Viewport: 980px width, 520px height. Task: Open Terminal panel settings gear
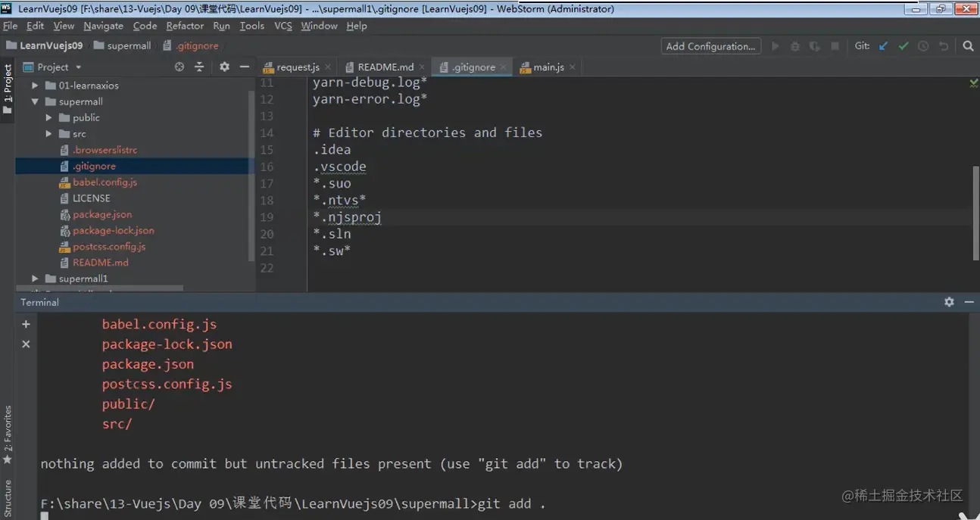click(949, 302)
